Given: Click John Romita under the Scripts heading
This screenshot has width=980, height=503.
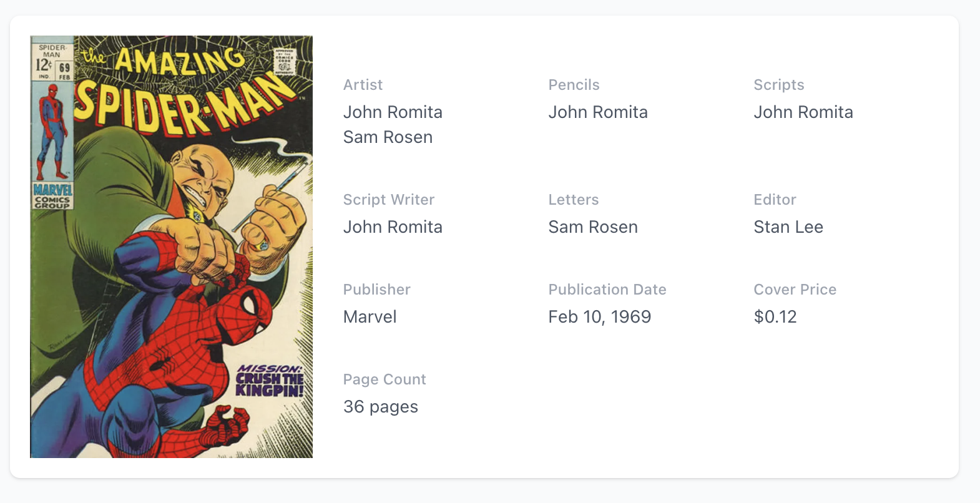Looking at the screenshot, I should click(803, 112).
